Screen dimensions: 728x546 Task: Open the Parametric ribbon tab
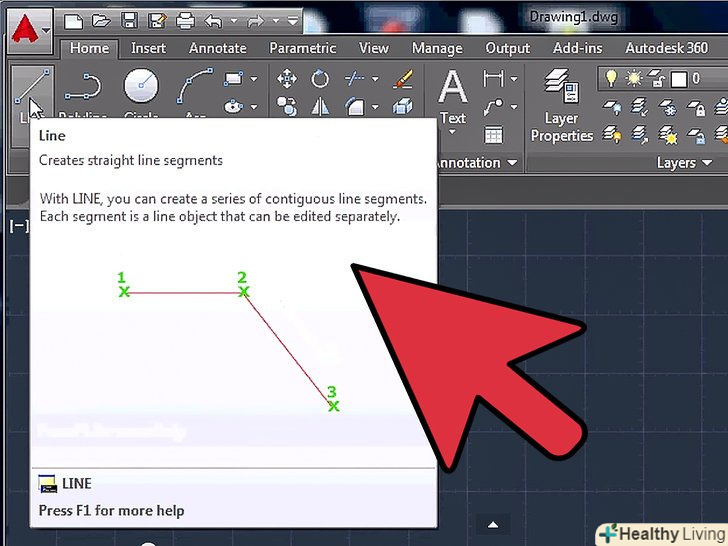[x=303, y=48]
